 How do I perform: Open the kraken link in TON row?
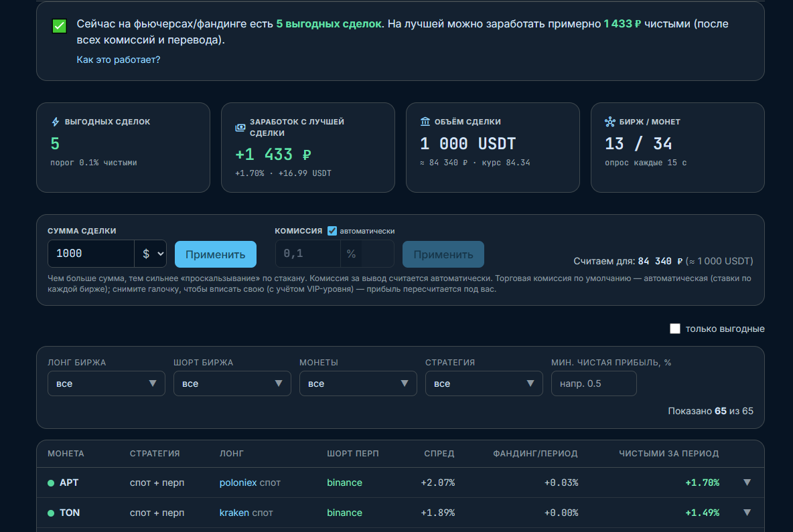(x=234, y=513)
